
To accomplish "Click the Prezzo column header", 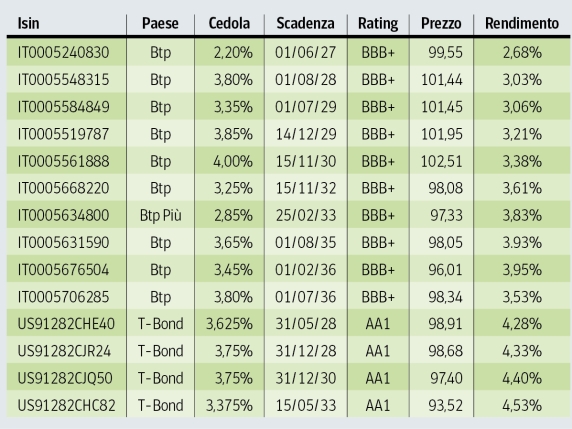I will click(x=441, y=24).
